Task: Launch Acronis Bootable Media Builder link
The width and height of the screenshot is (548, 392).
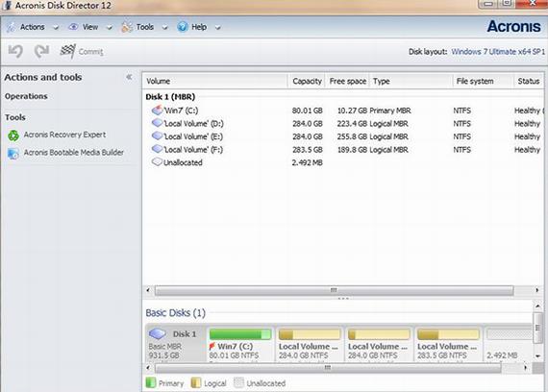Action: click(74, 153)
